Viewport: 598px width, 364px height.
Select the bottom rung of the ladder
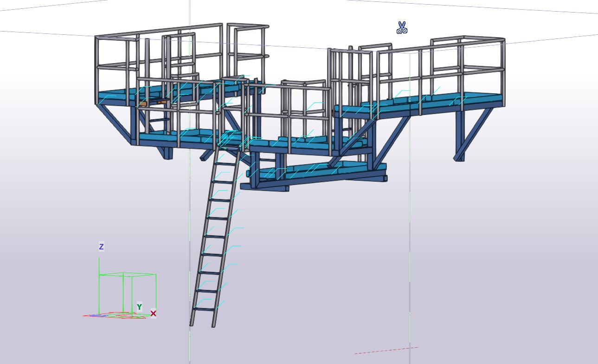click(204, 309)
